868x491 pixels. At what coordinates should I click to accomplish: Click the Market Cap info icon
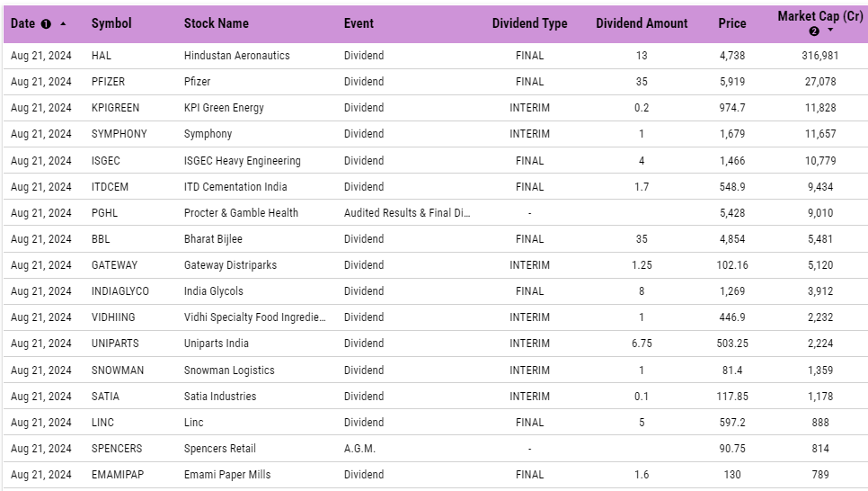click(x=814, y=31)
